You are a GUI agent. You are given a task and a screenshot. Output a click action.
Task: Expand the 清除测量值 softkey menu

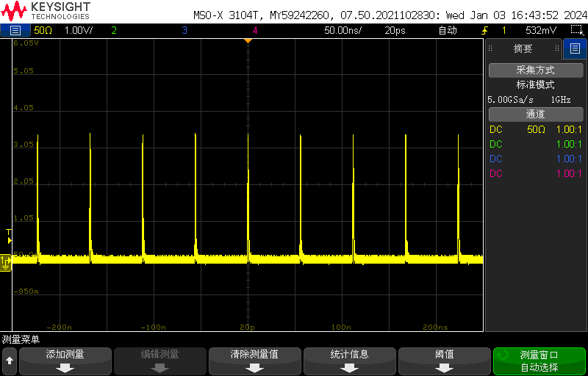pos(254,361)
